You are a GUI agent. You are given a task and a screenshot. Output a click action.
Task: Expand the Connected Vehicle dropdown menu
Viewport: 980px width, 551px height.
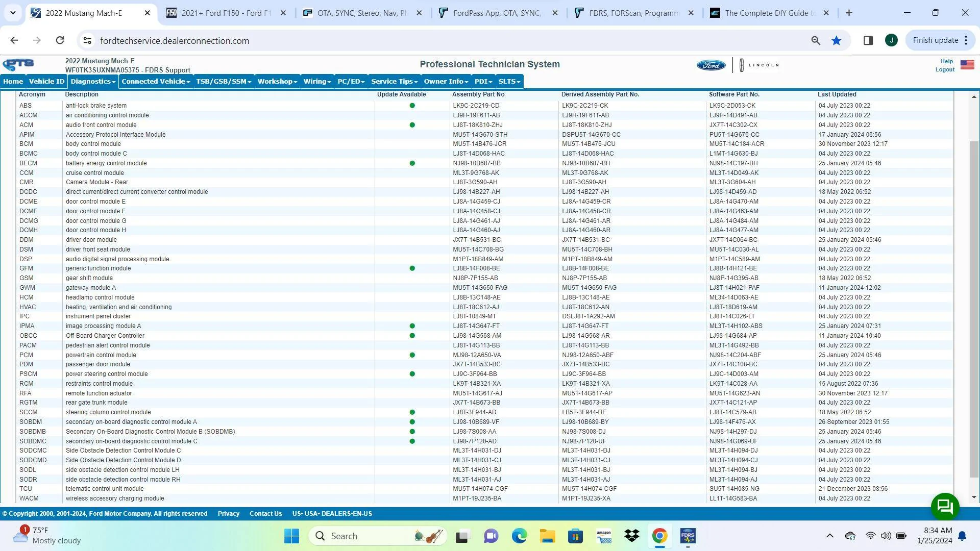point(156,82)
